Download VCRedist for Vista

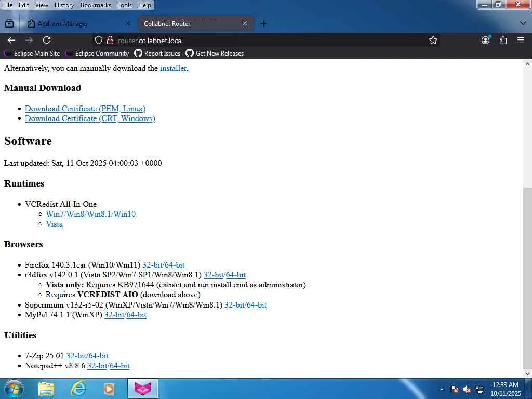point(54,224)
